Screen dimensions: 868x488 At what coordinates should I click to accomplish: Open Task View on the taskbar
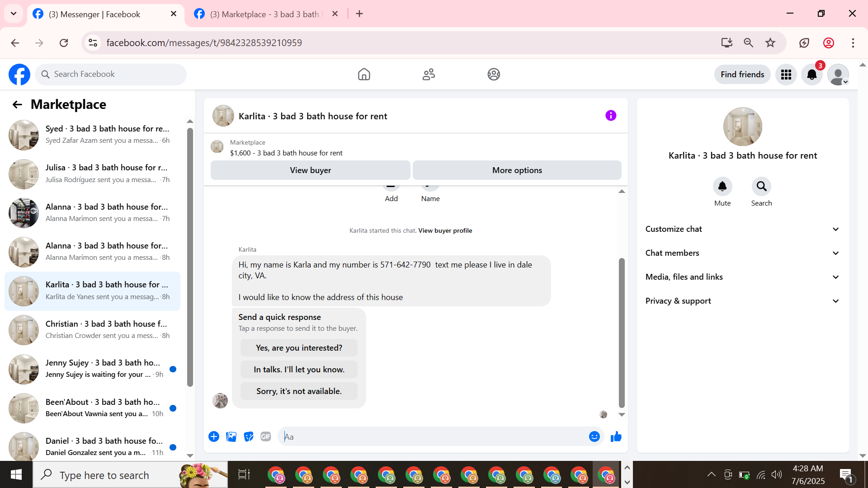point(244,474)
